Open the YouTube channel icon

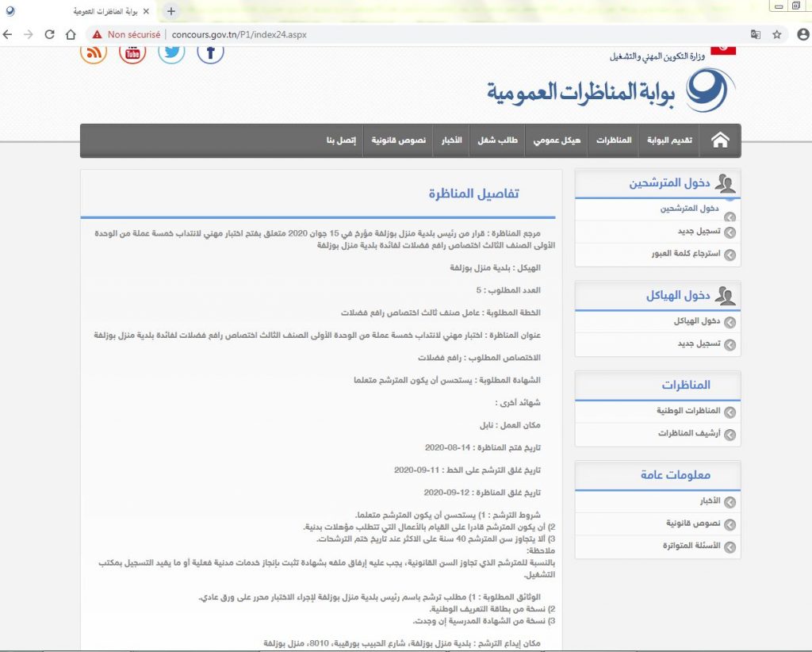[x=132, y=53]
